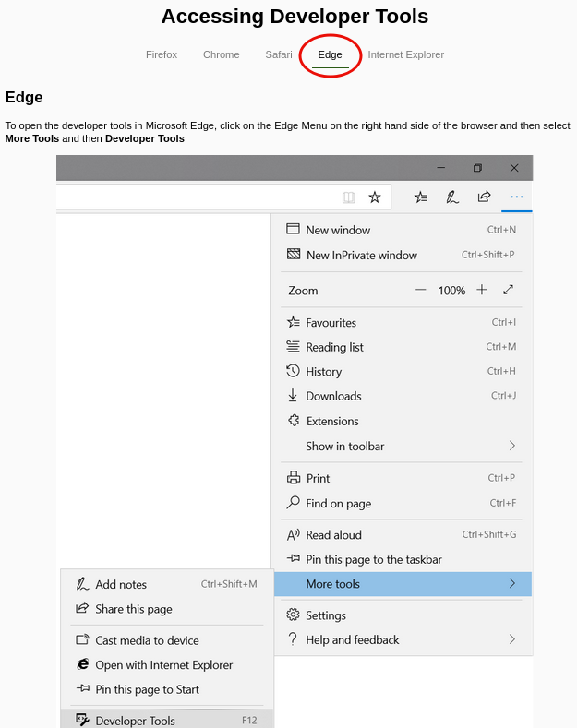Viewport: 577px width, 728px height.
Task: Expand the Show in toolbar submenu
Action: 403,447
